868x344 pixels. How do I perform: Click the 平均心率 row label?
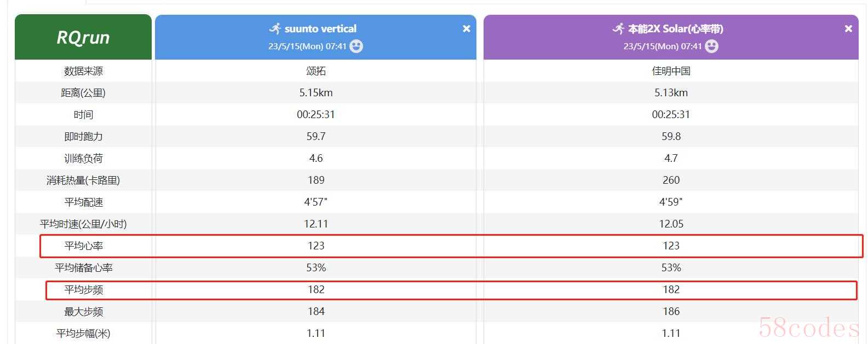click(x=83, y=246)
